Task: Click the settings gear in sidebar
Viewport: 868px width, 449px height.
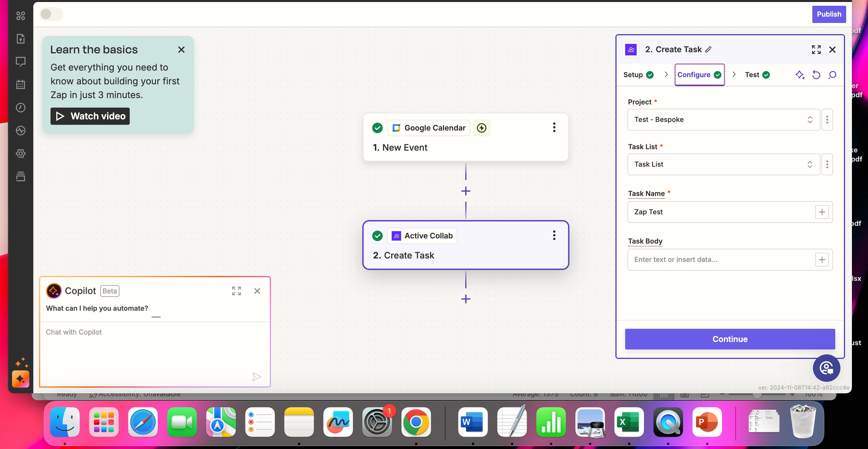Action: click(21, 153)
